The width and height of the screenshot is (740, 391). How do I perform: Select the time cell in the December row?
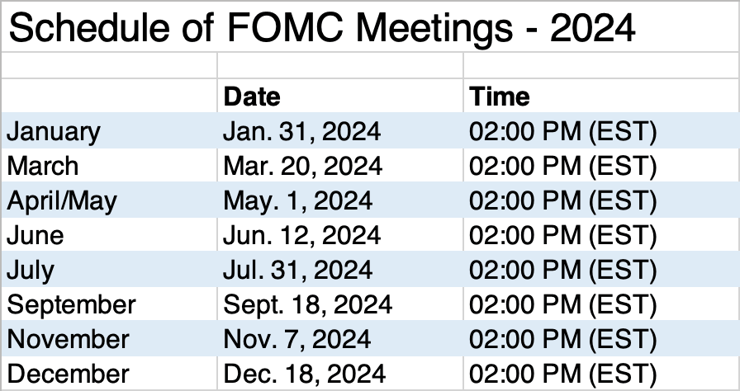[x=601, y=373]
